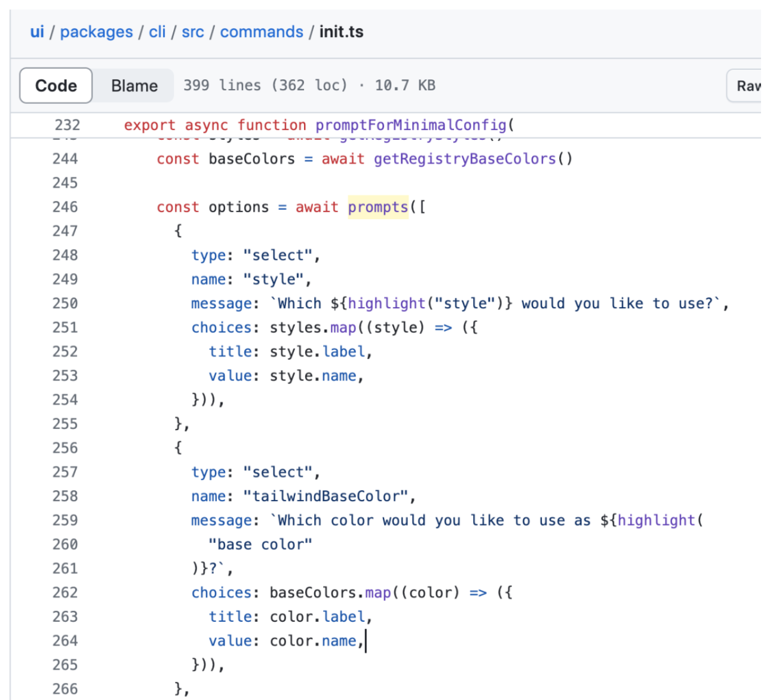Click the Raw button
This screenshot has height=700, width=767.
[747, 85]
